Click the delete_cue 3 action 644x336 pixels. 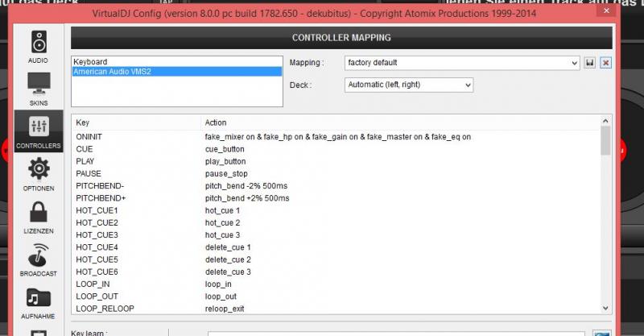[x=228, y=272]
